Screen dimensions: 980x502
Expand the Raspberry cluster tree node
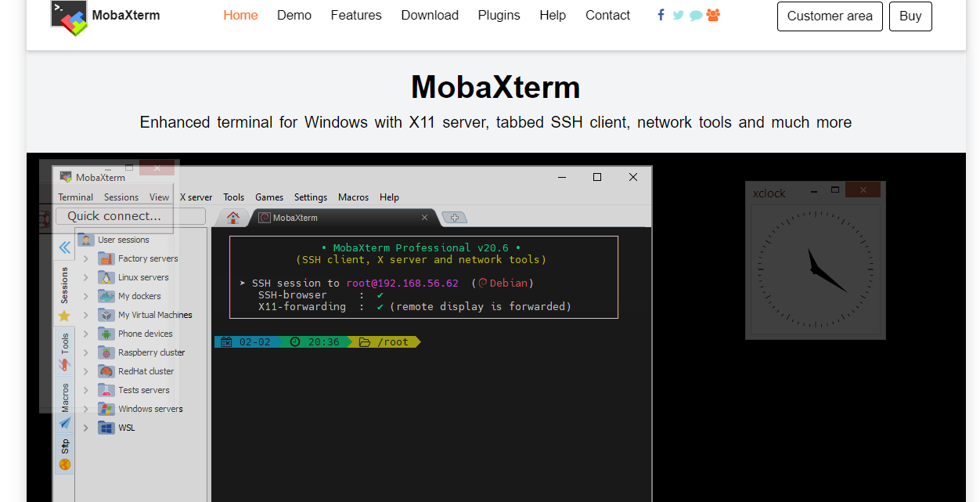(85, 352)
